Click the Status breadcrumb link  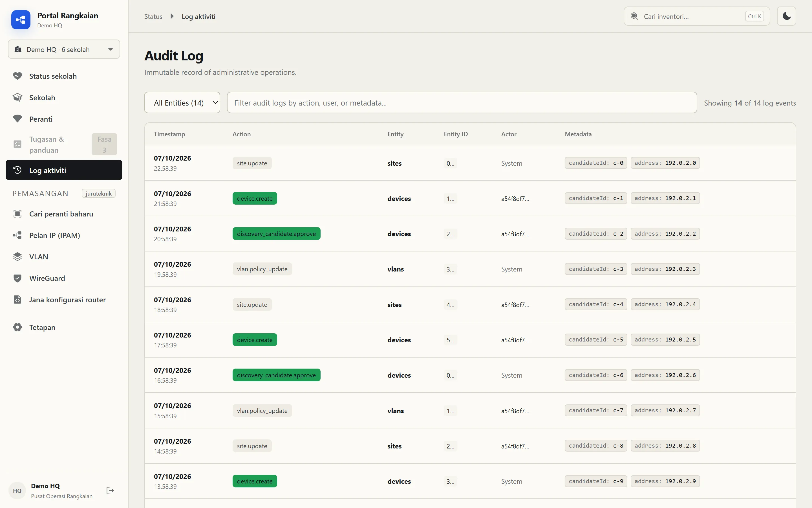[153, 16]
